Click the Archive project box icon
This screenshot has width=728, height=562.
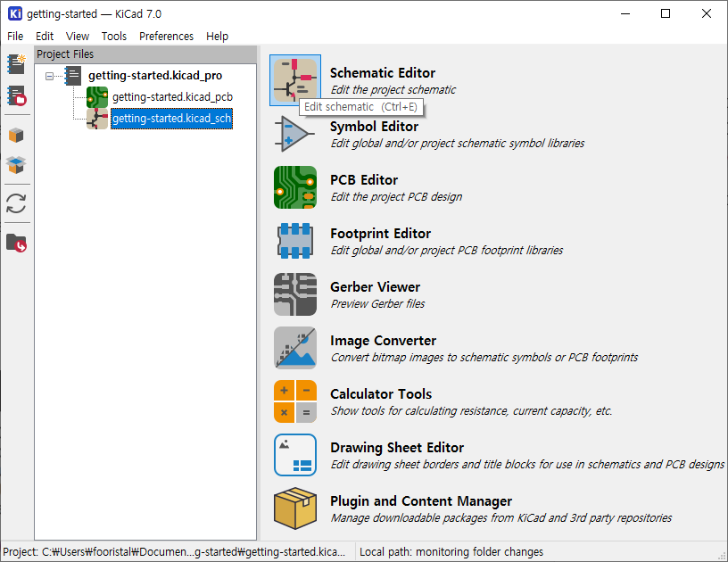[16, 136]
